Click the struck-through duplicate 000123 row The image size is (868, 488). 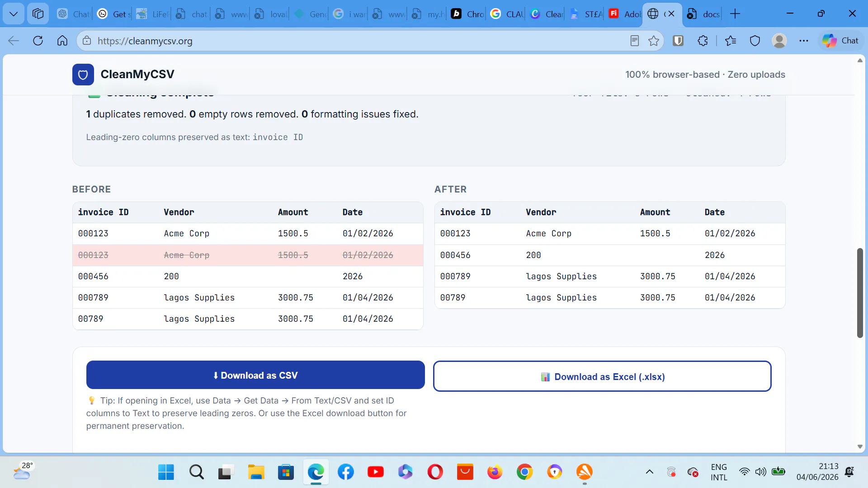248,255
